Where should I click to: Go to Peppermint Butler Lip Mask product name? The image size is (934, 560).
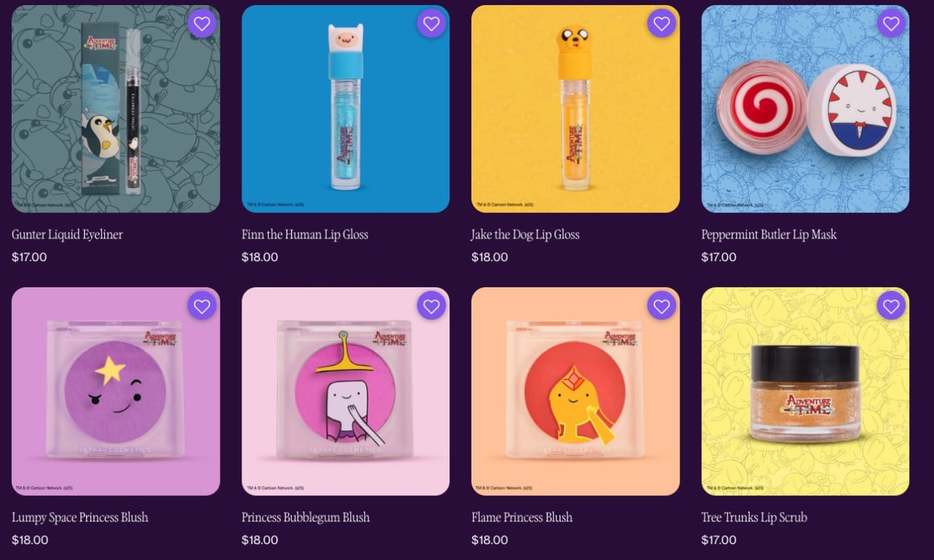pos(769,234)
